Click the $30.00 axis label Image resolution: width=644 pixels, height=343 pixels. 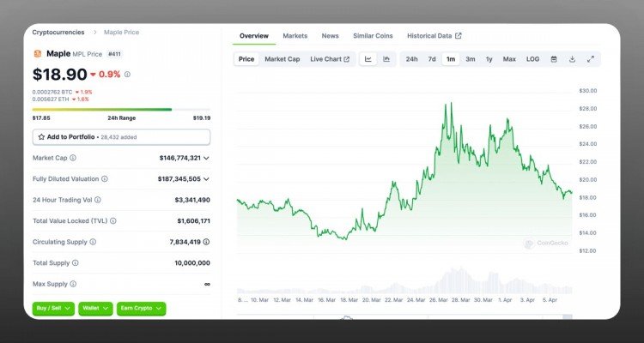pos(587,91)
